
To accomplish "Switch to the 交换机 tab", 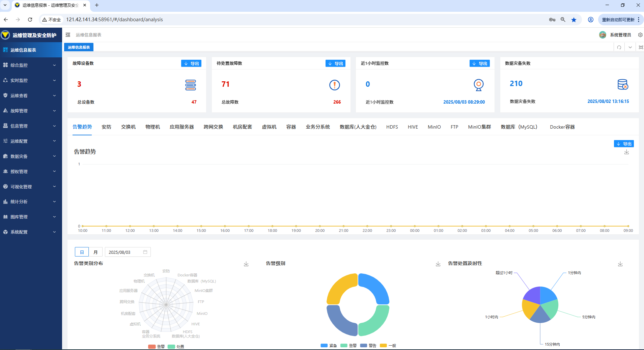I will tap(128, 127).
